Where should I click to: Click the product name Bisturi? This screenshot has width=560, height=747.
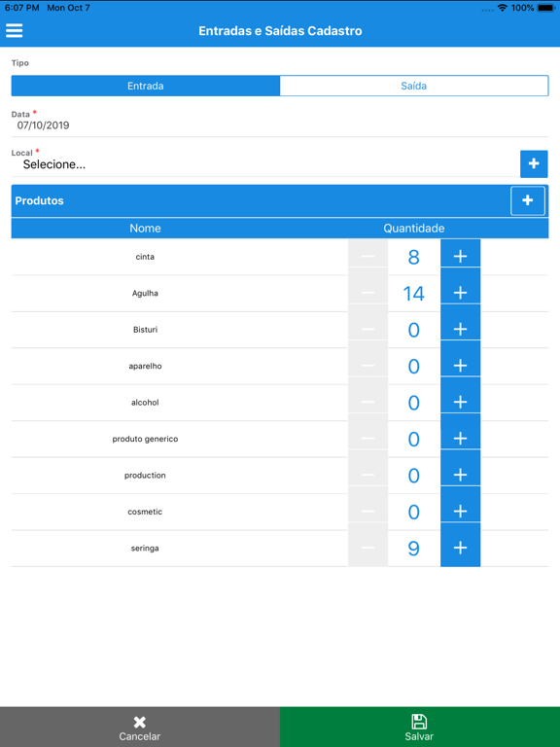coord(145,330)
